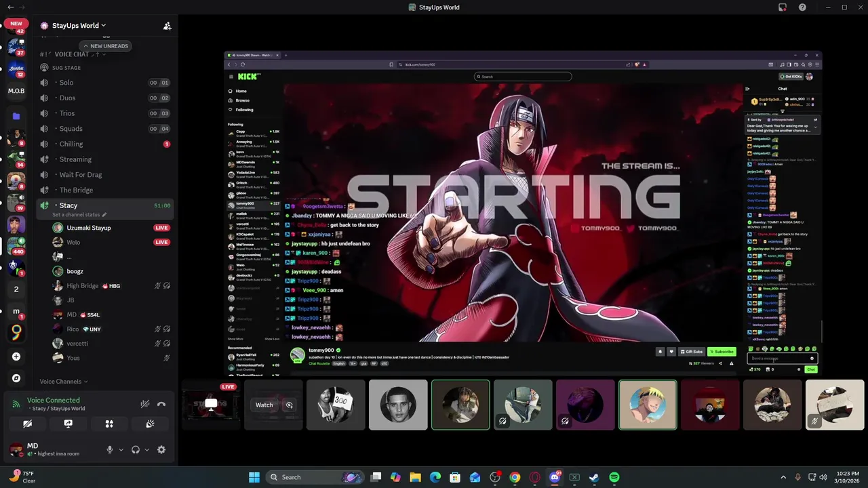
Task: Join The Bridge voice channel
Action: tap(105, 190)
